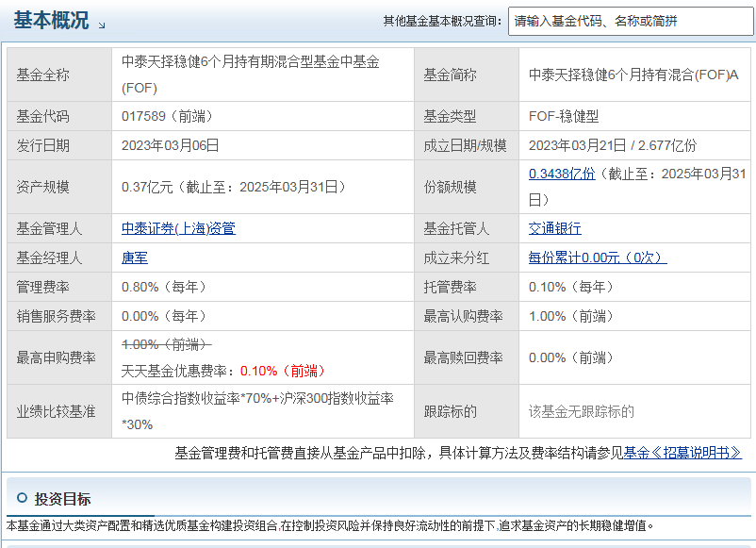The image size is (756, 548).
Task: Open the 基金《招募说明书》 link
Action: [682, 453]
